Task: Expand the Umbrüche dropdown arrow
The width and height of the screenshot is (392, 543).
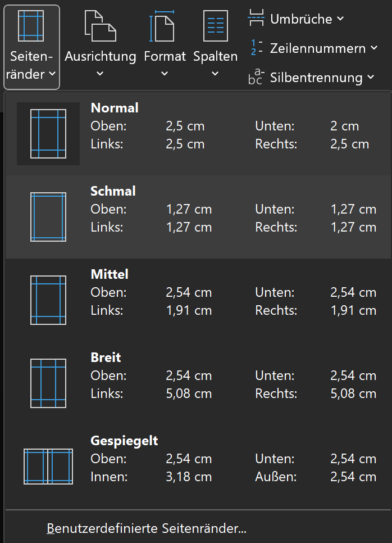Action: 341,19
